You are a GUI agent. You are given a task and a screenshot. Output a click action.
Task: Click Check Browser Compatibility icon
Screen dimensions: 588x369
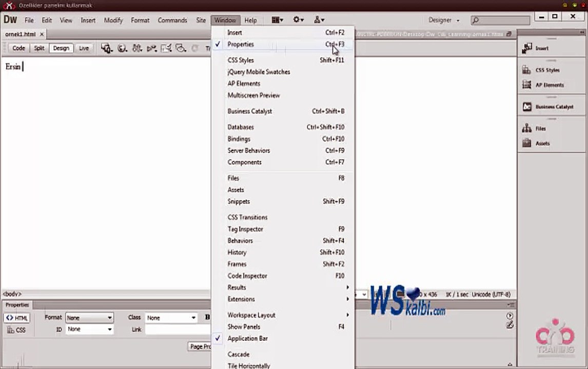(166, 48)
